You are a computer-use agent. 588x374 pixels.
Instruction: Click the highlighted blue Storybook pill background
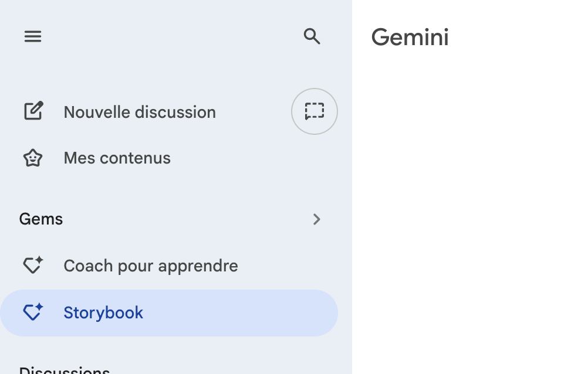(235, 313)
